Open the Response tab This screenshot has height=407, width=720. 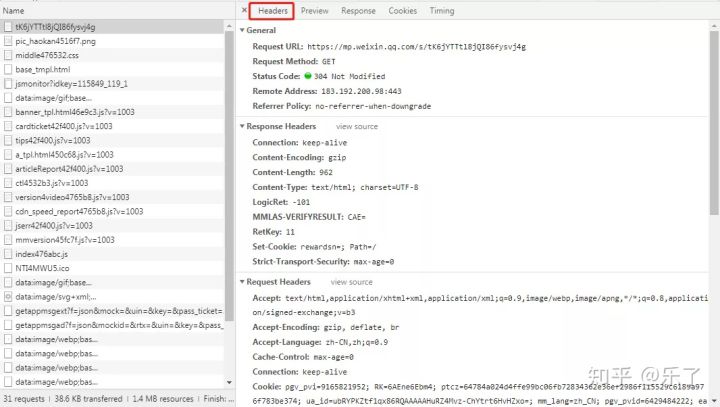click(358, 11)
